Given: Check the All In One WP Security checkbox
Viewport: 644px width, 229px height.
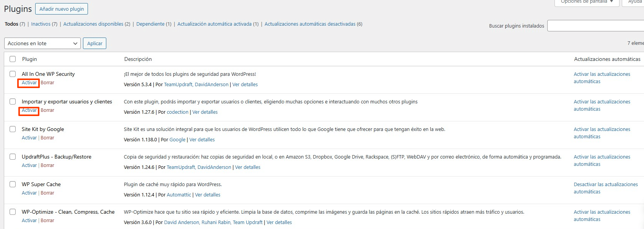Looking at the screenshot, I should pos(13,74).
